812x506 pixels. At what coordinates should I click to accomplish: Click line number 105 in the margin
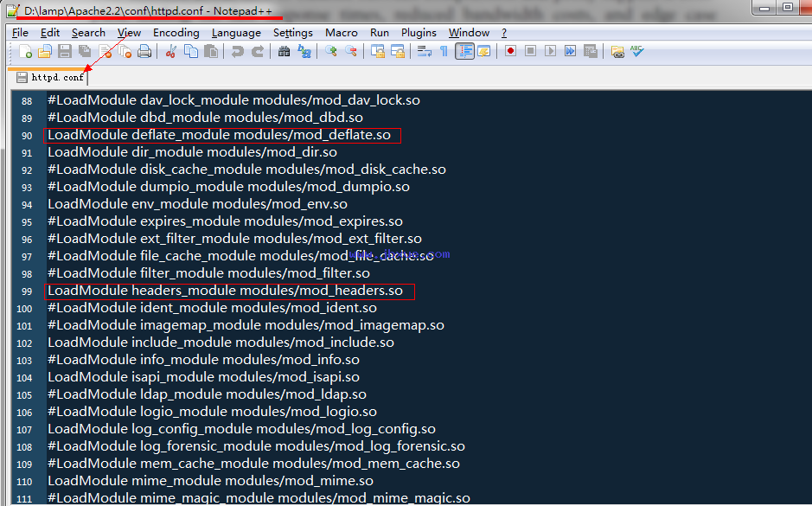coord(24,395)
